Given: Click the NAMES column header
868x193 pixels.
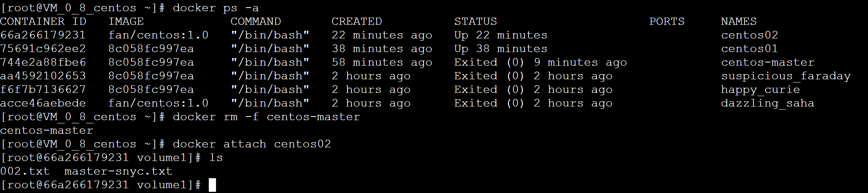Looking at the screenshot, I should (739, 22).
